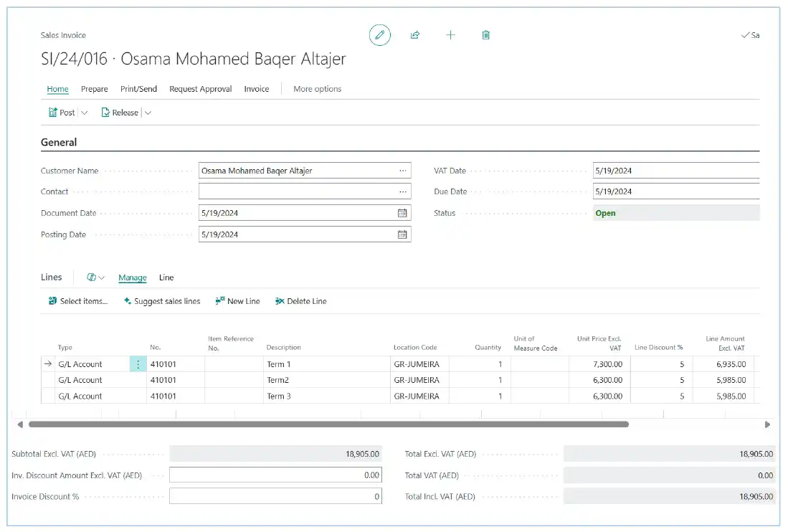This screenshot has height=532, width=788.
Task: Click the edit pencil icon
Action: tap(379, 35)
